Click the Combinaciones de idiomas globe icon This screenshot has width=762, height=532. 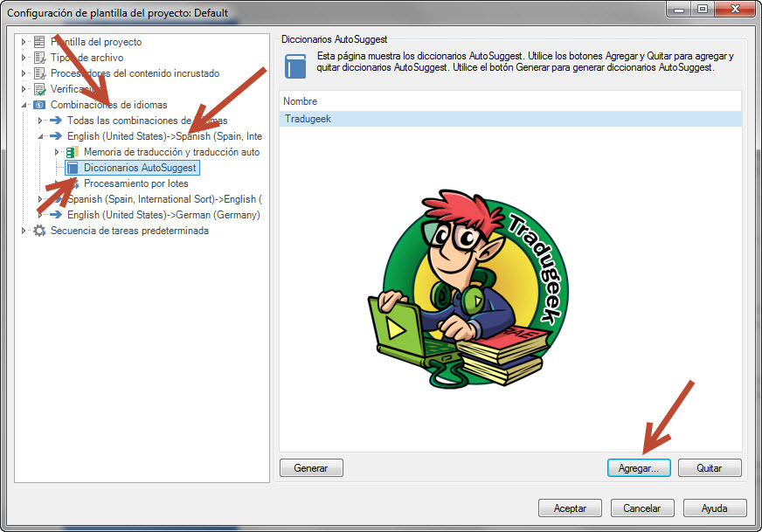pos(38,105)
